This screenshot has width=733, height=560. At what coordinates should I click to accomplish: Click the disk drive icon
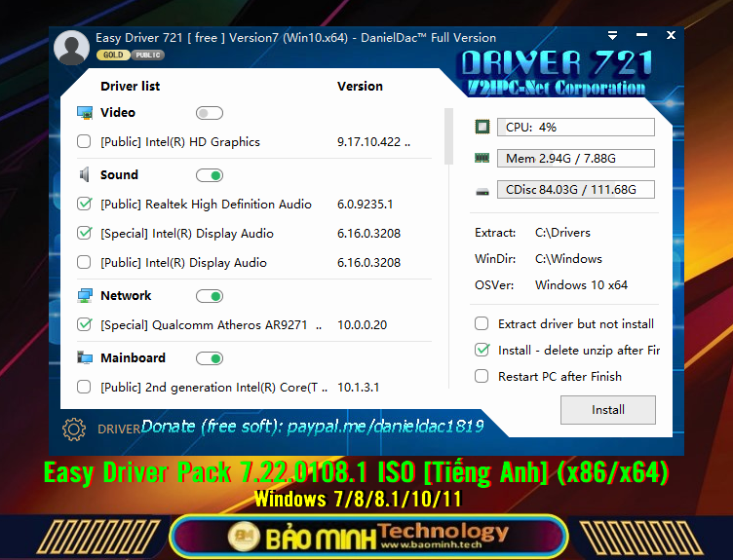[482, 191]
